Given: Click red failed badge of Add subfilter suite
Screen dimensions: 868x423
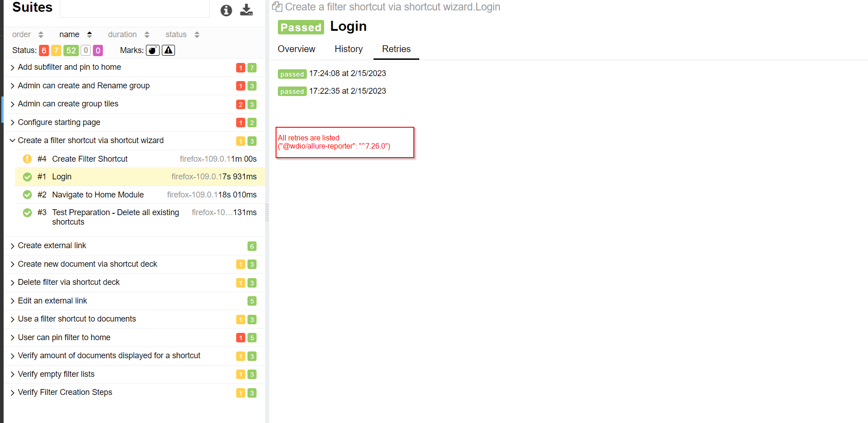Looking at the screenshot, I should [241, 68].
